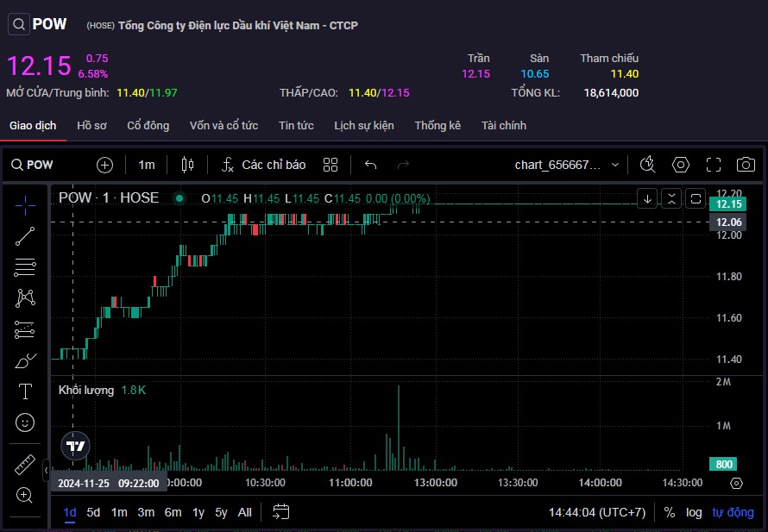Open the Tài chính tab
This screenshot has height=532, width=768.
click(504, 126)
